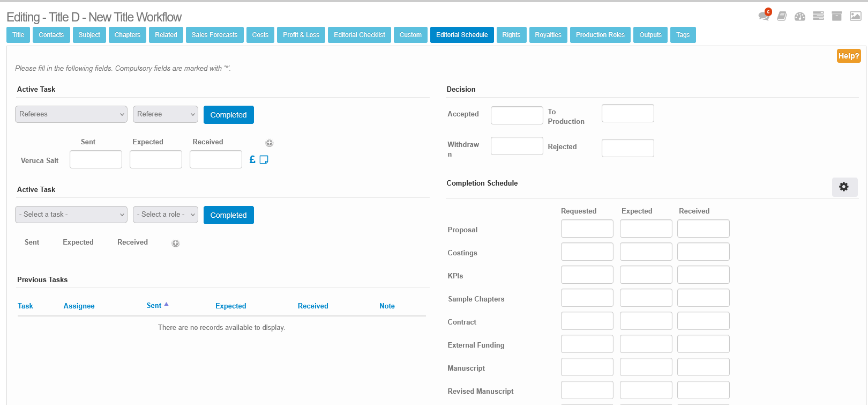Click the pound sign icon for Veruca Salt

coord(252,159)
